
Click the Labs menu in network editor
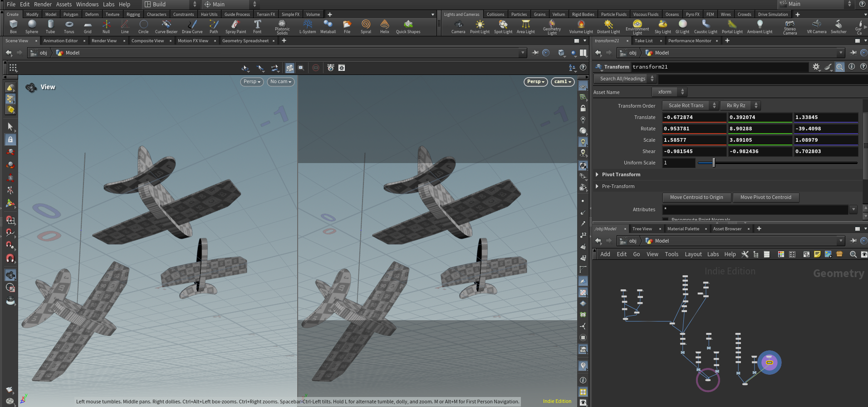713,254
